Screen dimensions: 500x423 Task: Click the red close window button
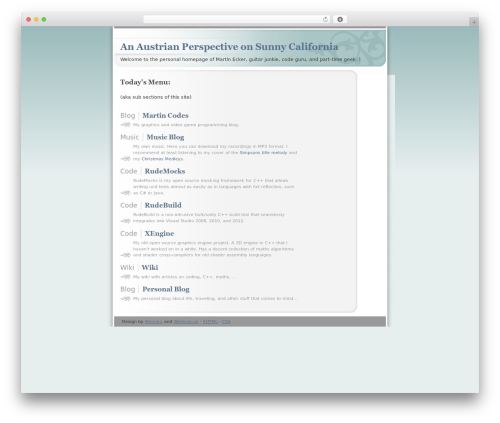click(x=29, y=19)
